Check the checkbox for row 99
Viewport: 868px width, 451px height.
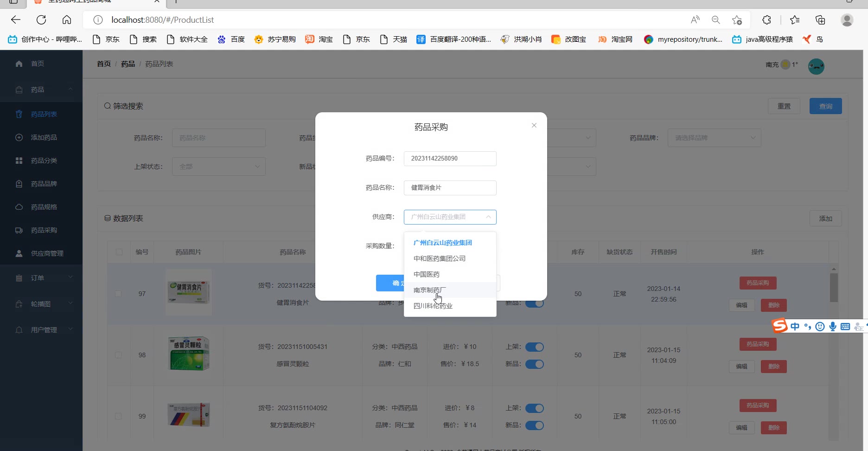coord(118,416)
